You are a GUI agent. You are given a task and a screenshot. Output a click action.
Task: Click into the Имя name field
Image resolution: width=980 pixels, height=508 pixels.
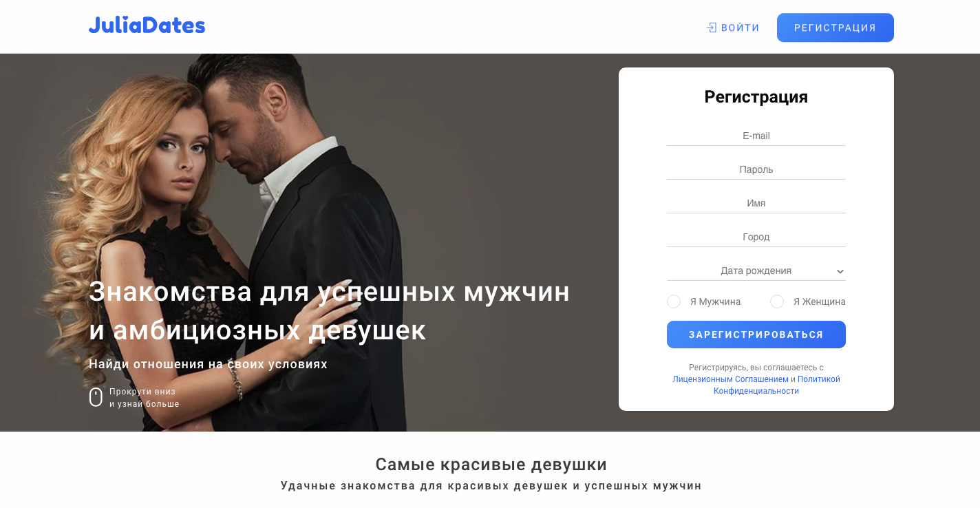[x=756, y=203]
